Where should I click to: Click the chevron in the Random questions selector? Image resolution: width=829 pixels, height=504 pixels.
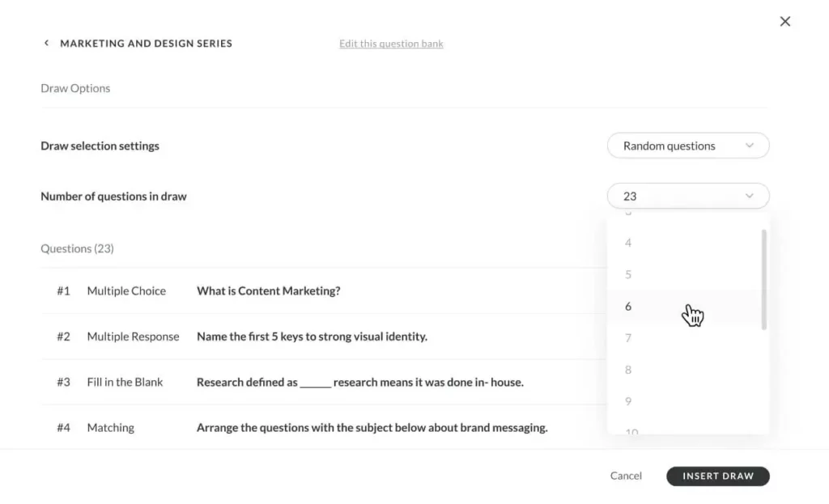point(749,146)
